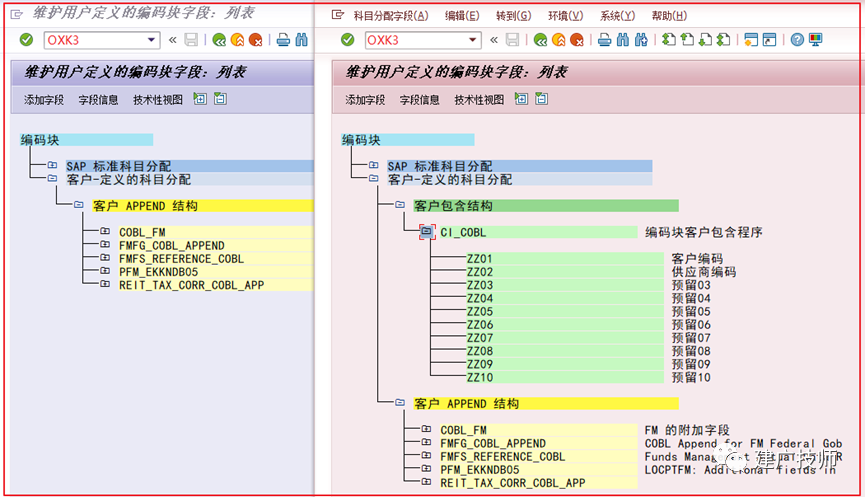This screenshot has height=497, width=865.
Task: Click Expand subtree icon in right window toolbar
Action: (521, 99)
